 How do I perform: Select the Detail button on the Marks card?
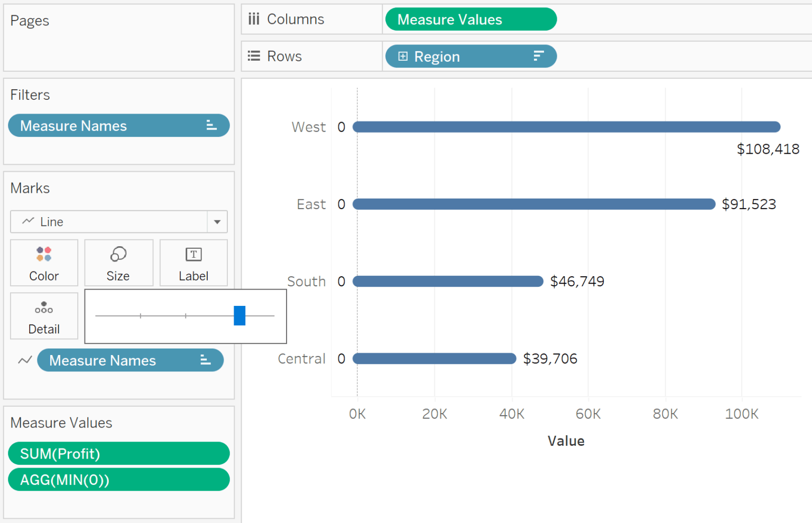click(x=44, y=316)
